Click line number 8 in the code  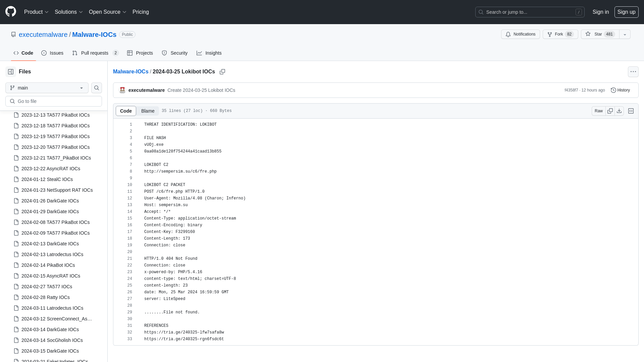[131, 172]
